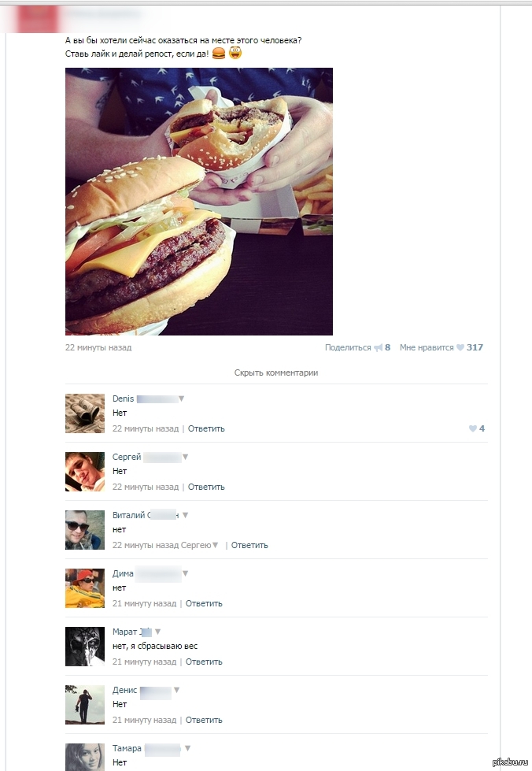Image resolution: width=532 pixels, height=771 pixels.
Task: Click the share megaphone icon
Action: point(378,347)
